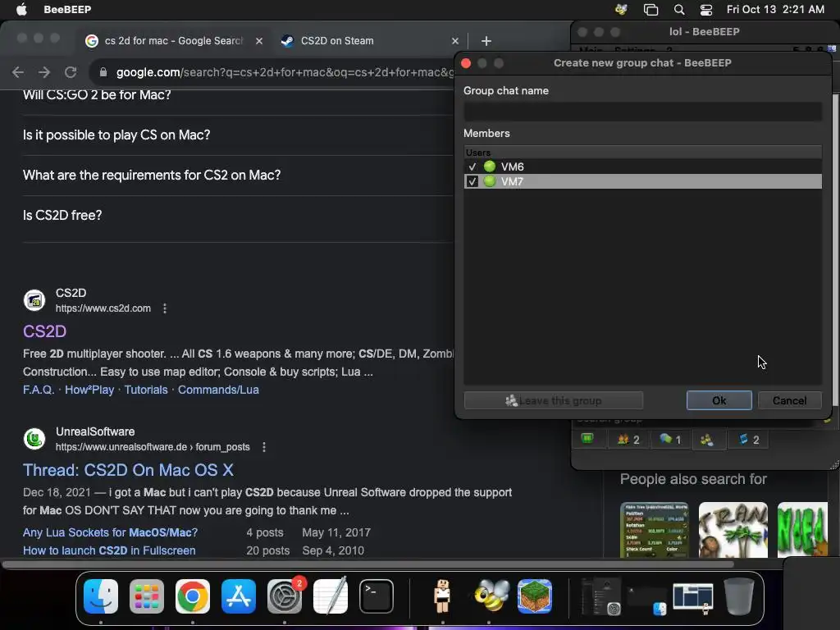Image resolution: width=840 pixels, height=630 pixels.
Task: Open the How²Play sublink
Action: [89, 390]
